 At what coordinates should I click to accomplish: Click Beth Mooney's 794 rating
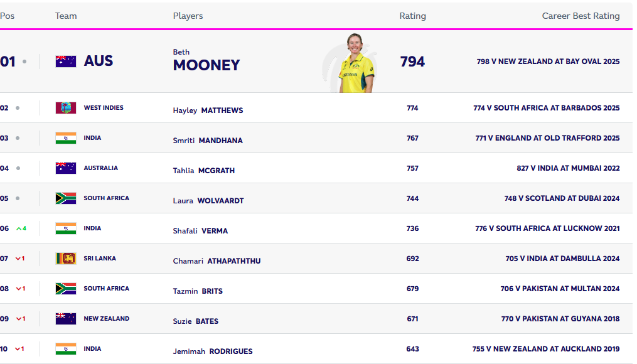point(412,62)
